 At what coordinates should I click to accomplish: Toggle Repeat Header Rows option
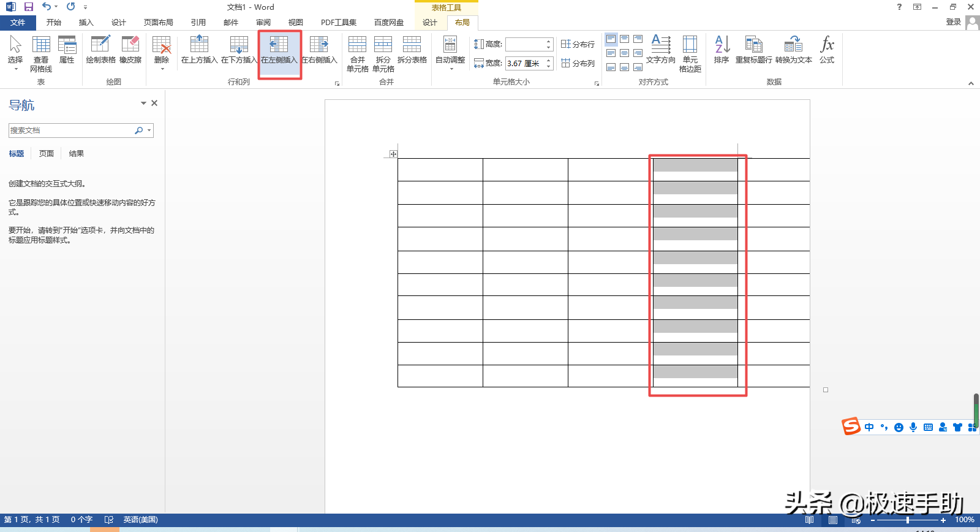tap(753, 50)
